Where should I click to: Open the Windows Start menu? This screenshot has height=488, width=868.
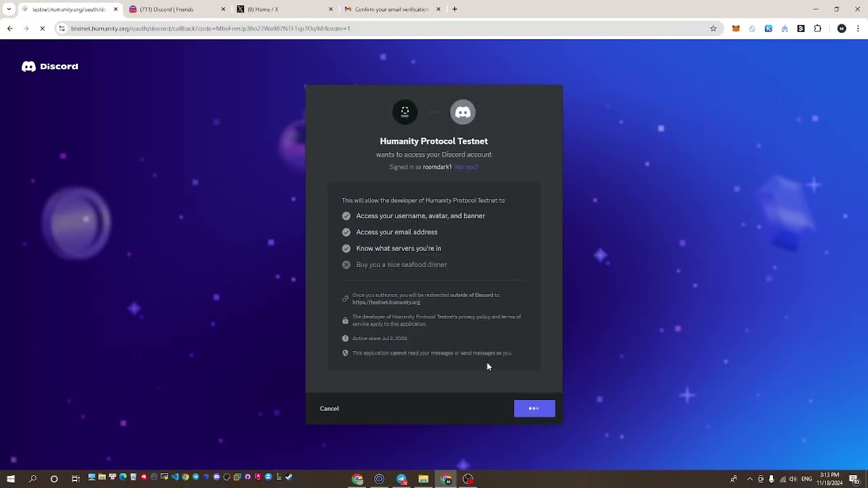[x=11, y=479]
